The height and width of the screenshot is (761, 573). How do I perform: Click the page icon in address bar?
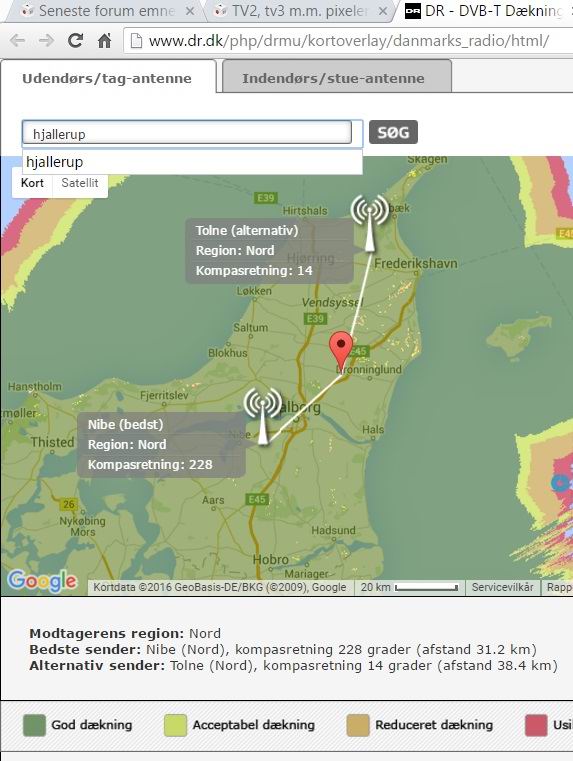click(136, 41)
